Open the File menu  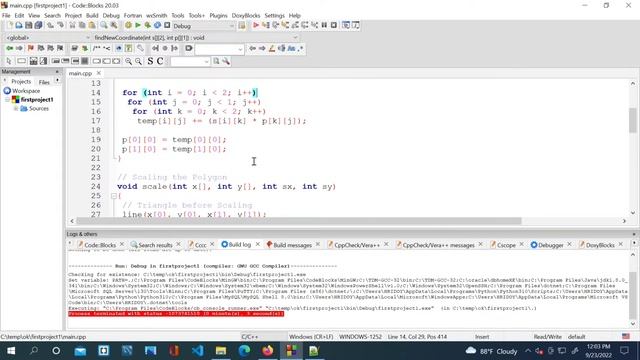(6, 16)
